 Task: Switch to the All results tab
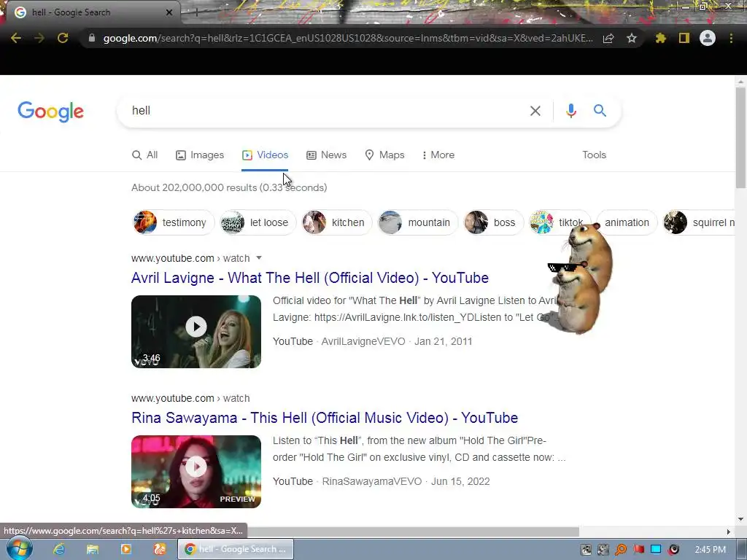(145, 155)
